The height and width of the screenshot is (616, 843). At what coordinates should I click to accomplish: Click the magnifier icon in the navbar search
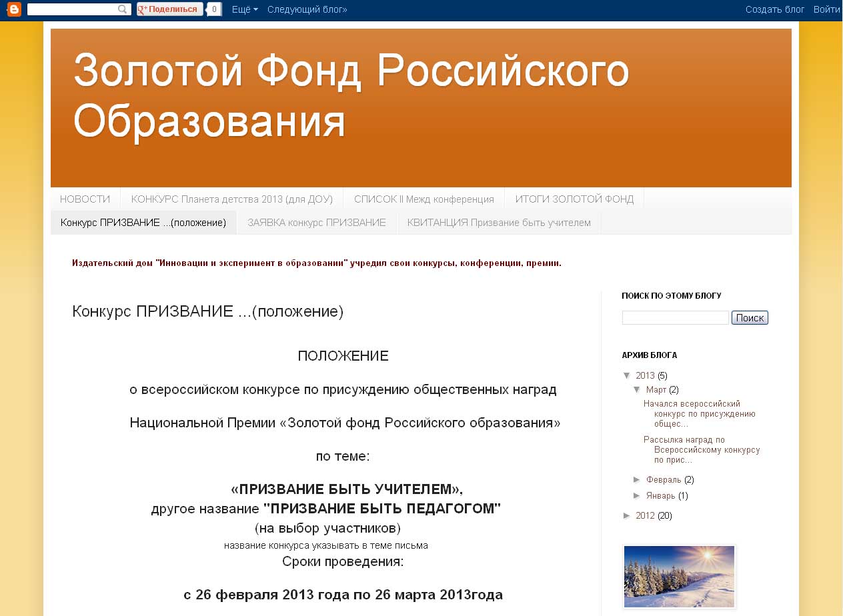123,9
